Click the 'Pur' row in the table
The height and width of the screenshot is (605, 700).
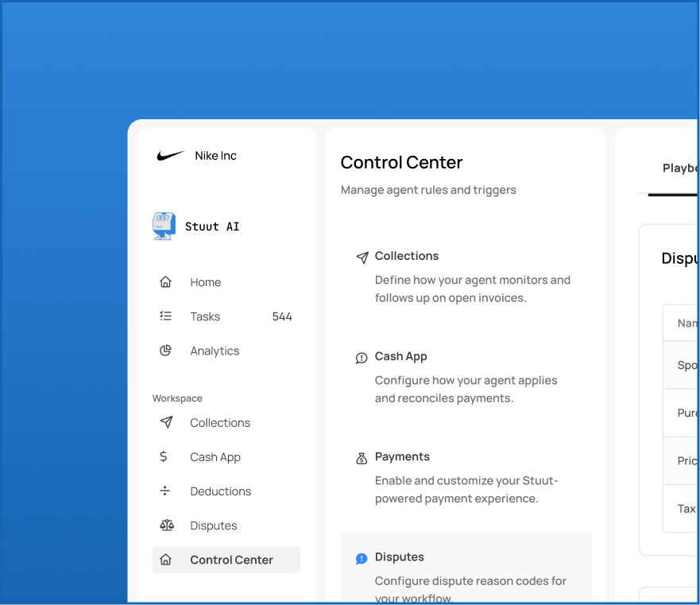[x=680, y=413]
